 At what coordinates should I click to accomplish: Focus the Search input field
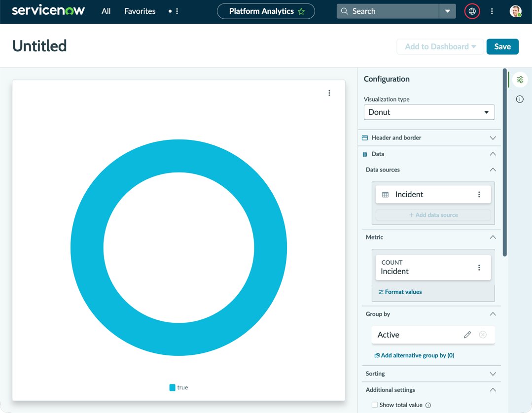pyautogui.click(x=388, y=11)
